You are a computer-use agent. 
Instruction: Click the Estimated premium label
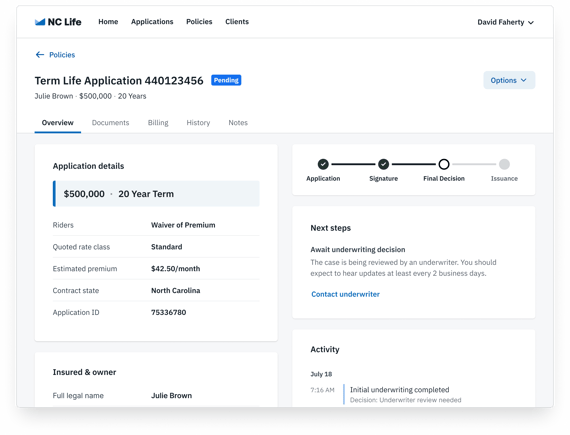coord(85,269)
